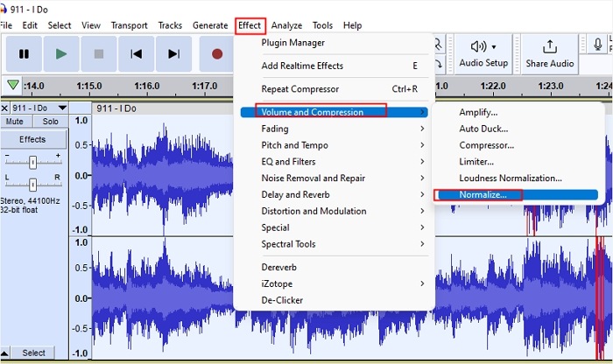Open the View menu
Image resolution: width=613 pixels, height=364 pixels.
click(91, 25)
